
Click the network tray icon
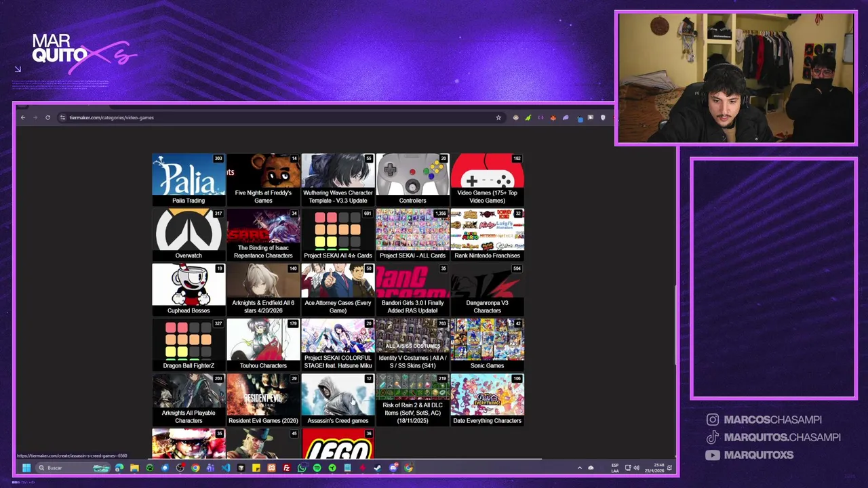(628, 468)
